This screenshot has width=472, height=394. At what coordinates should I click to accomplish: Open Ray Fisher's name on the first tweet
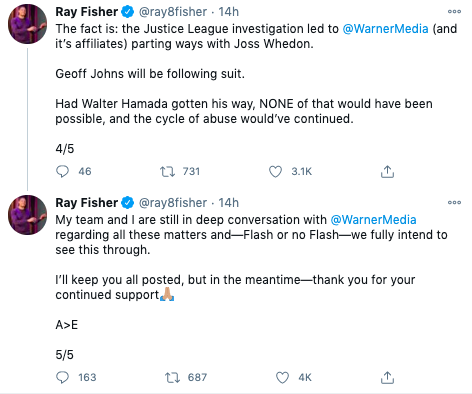tap(87, 12)
